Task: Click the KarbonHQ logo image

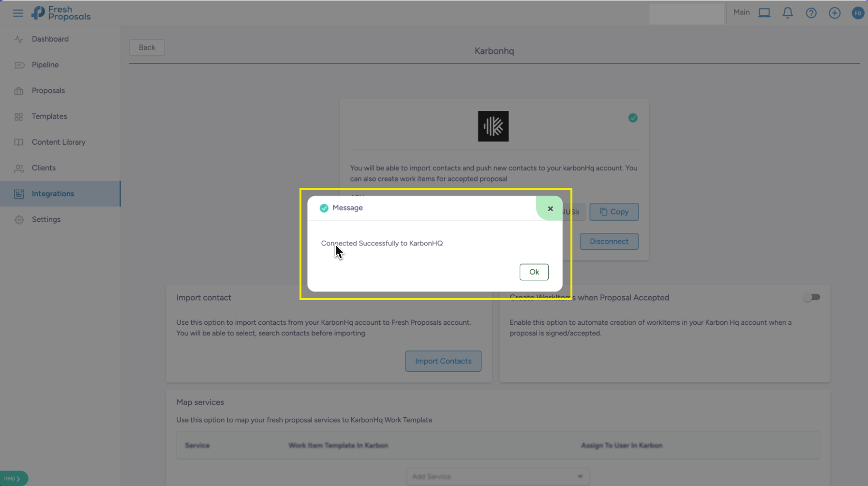Action: 493,126
